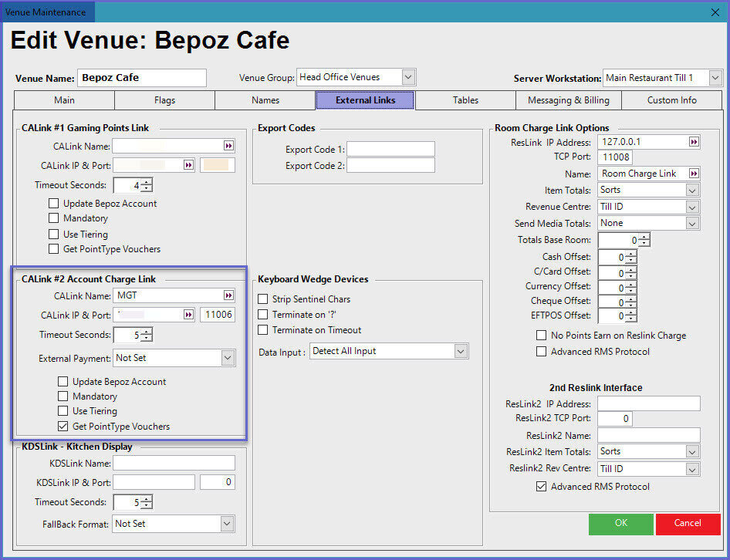This screenshot has width=730, height=560.
Task: Focus the Export Code 2 field
Action: tap(390, 165)
